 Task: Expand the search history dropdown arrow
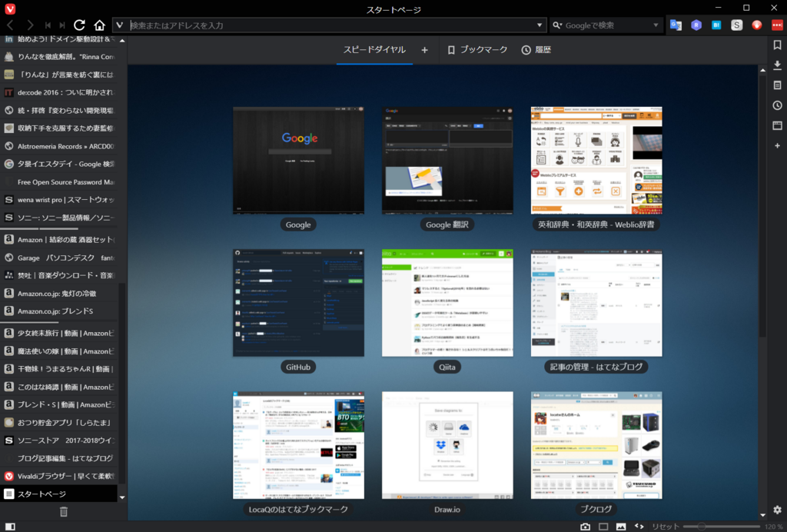pos(656,25)
